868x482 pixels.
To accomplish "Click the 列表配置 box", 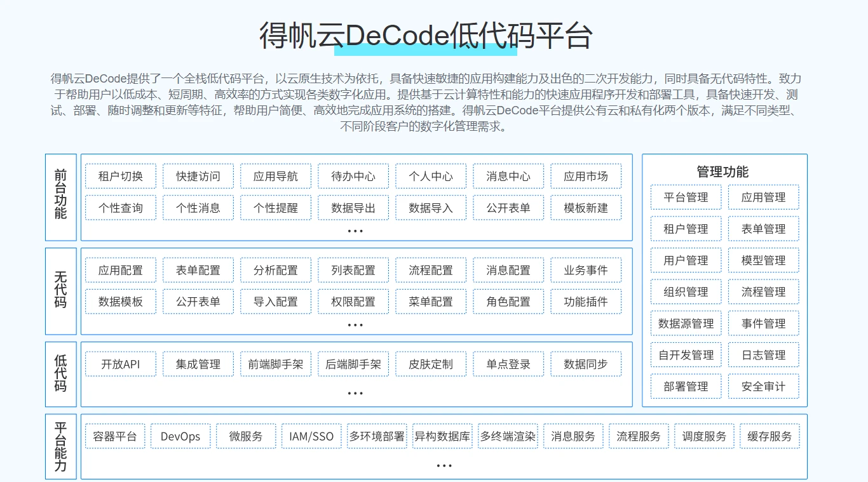I will 353,271.
